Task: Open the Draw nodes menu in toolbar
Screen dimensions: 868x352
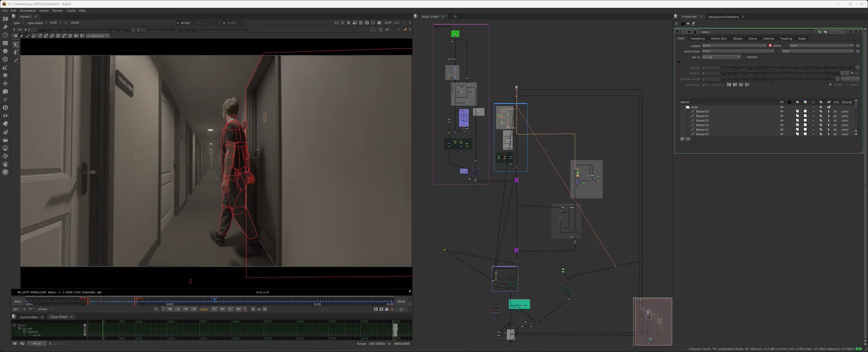Action: coord(5,27)
